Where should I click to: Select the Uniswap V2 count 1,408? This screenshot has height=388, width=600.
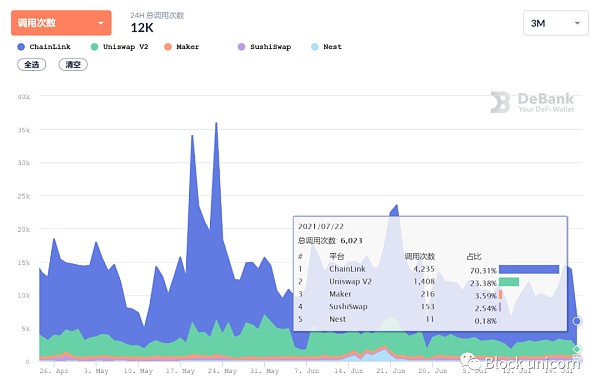tap(424, 282)
